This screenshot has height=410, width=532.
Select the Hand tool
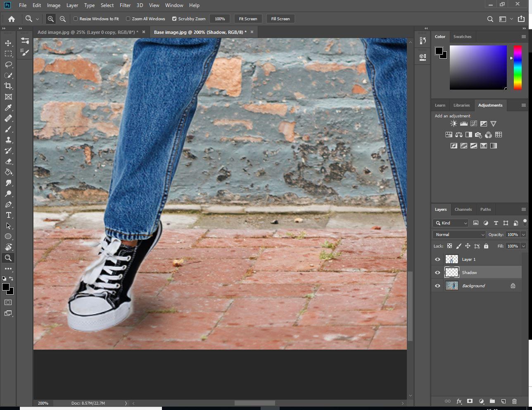coord(8,247)
